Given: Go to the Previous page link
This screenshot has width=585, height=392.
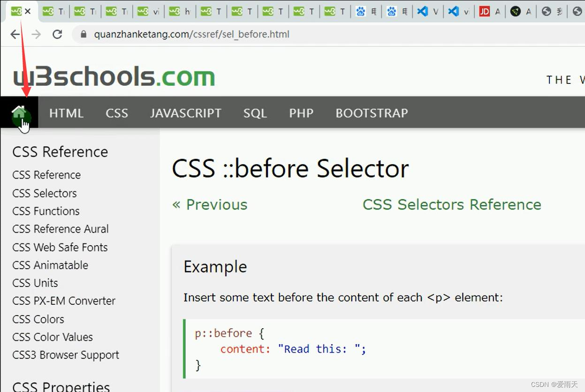Looking at the screenshot, I should pyautogui.click(x=210, y=204).
